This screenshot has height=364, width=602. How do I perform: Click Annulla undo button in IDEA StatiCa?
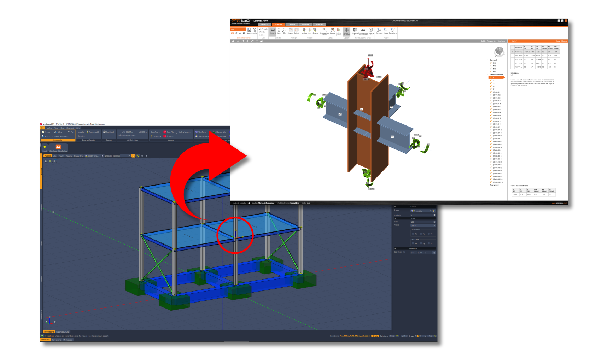(263, 29)
